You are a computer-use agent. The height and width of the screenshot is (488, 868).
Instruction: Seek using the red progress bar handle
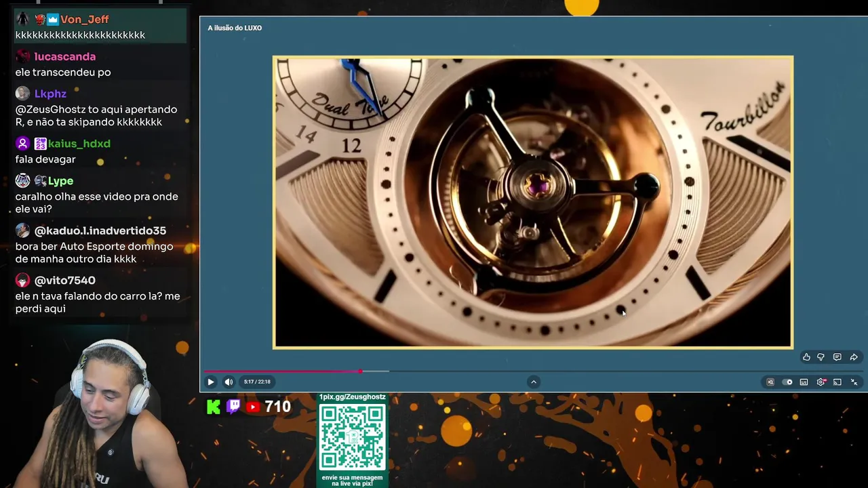point(360,371)
